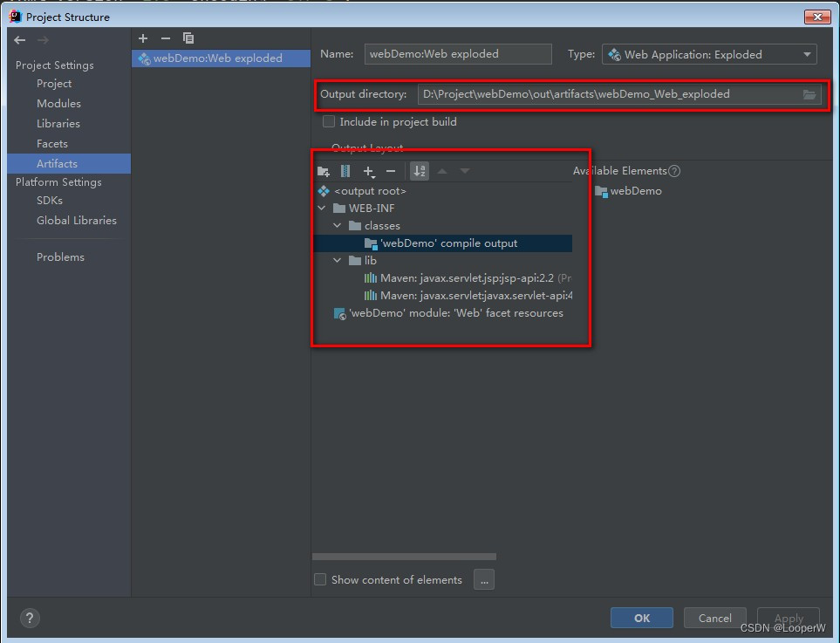Close the Project Structure dialog

pyautogui.click(x=817, y=17)
